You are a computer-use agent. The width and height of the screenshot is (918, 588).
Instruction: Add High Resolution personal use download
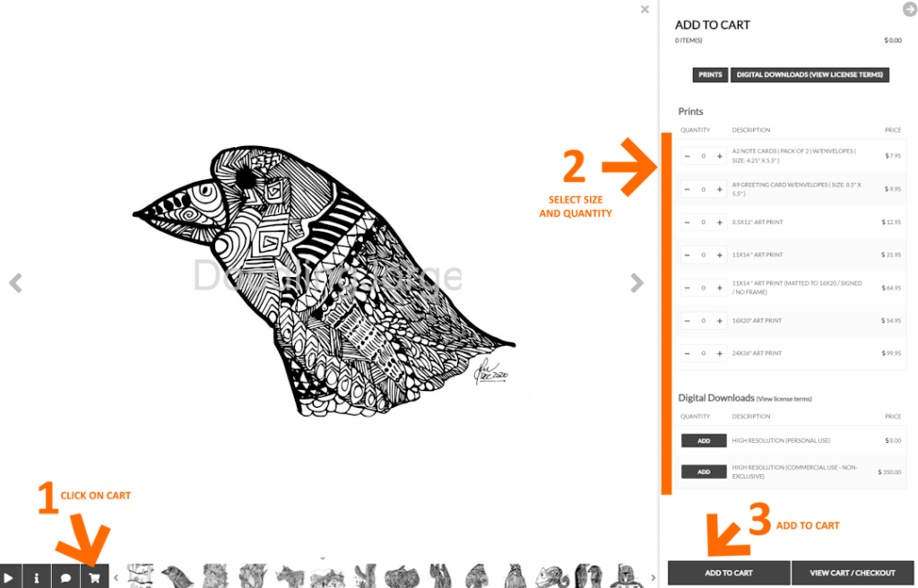704,440
